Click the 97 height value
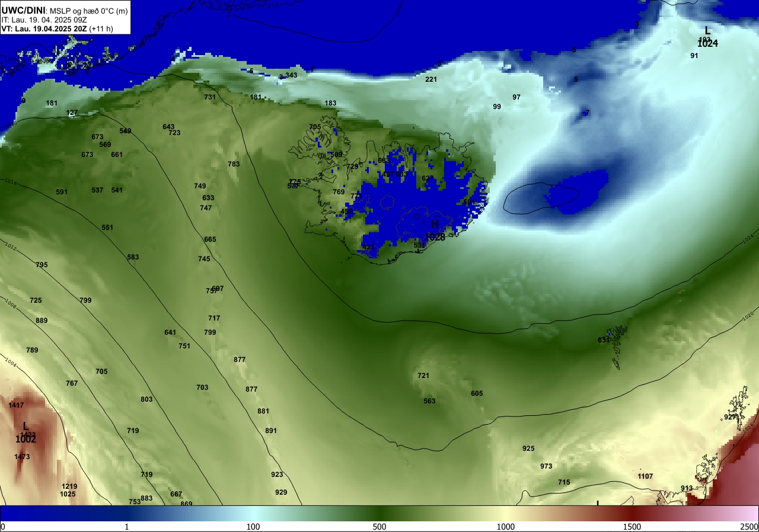Image resolution: width=759 pixels, height=532 pixels. pyautogui.click(x=516, y=97)
